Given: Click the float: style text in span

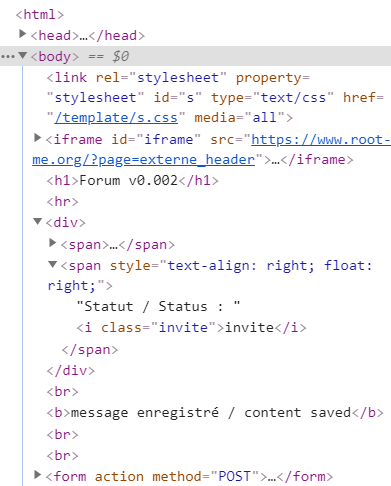Looking at the screenshot, I should point(348,266).
